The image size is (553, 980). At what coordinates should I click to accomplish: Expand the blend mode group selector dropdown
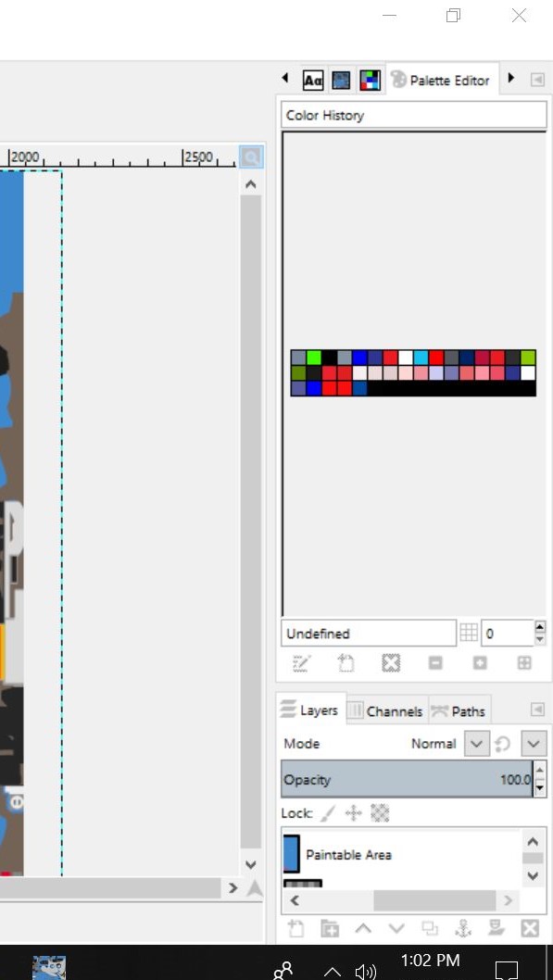click(x=533, y=744)
